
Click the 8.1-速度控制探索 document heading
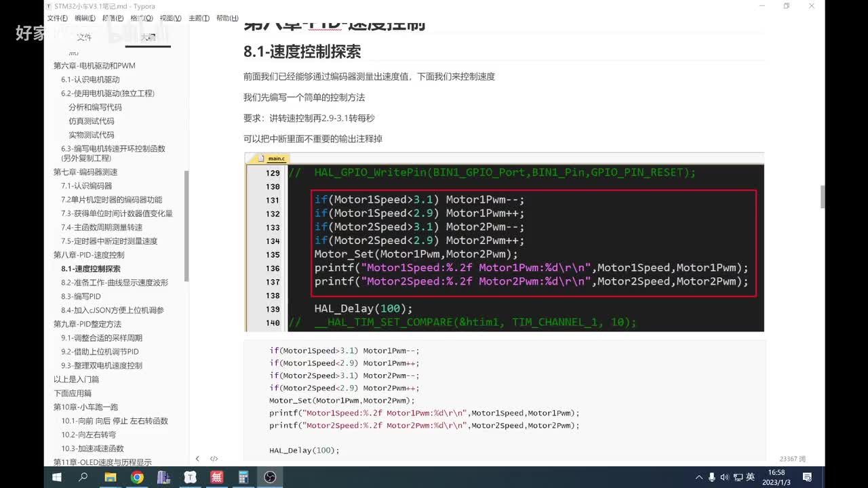pos(302,52)
